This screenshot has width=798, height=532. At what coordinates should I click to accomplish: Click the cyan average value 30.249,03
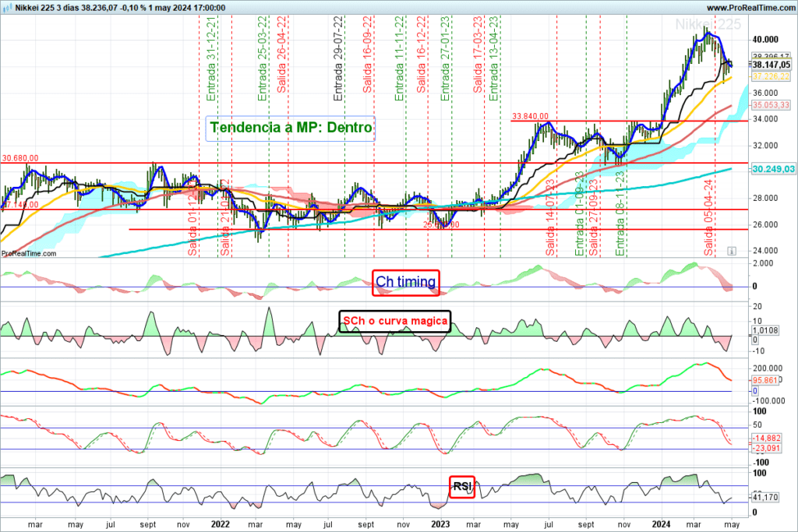773,169
